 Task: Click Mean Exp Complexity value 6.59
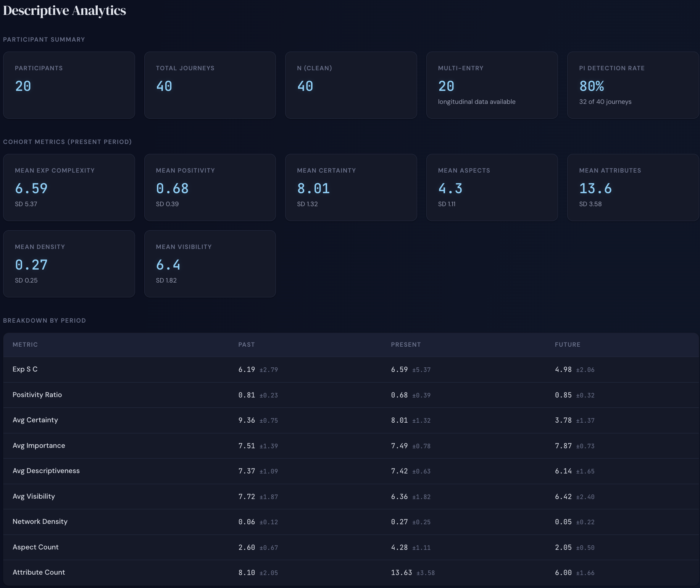[31, 189]
